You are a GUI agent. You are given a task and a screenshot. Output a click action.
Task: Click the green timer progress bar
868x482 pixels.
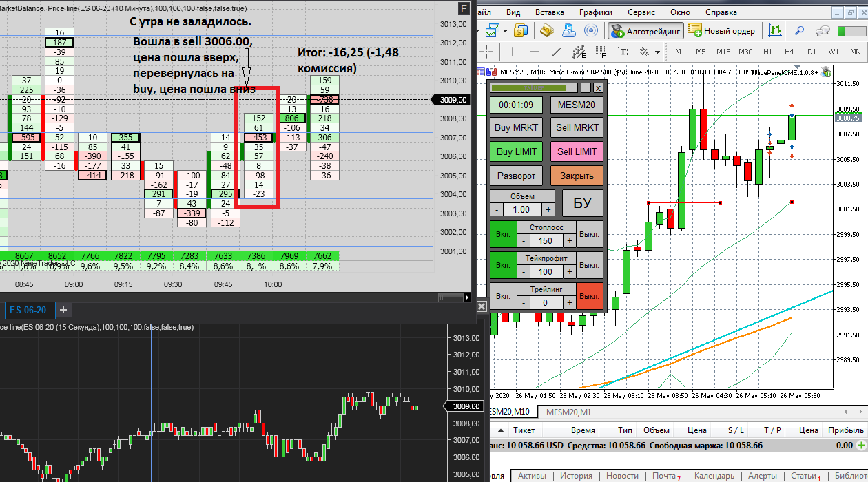[534, 87]
